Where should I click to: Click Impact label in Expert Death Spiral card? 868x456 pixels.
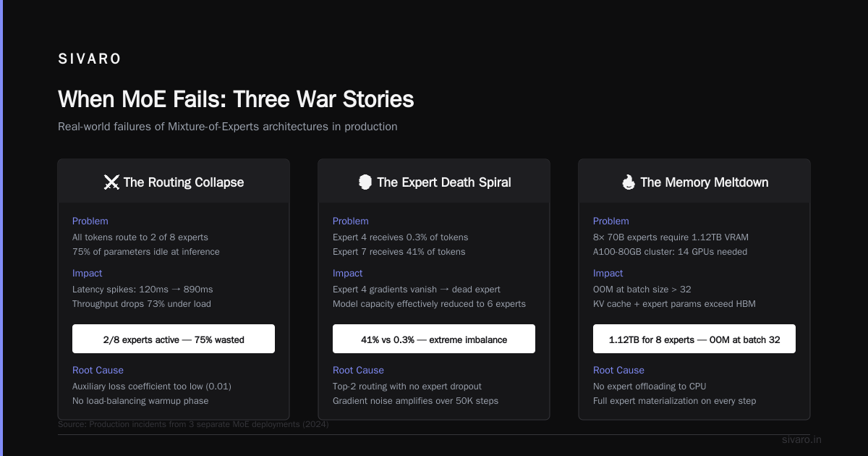pos(348,274)
